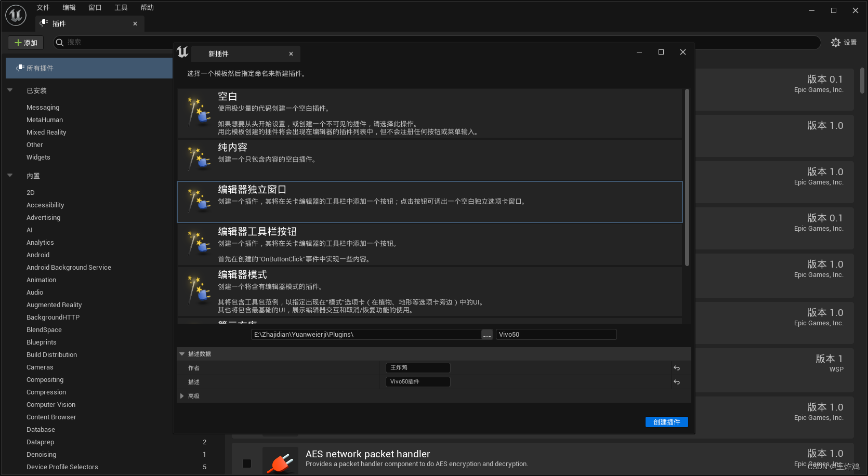868x476 pixels.
Task: Expand the 高级 section in the dialog
Action: pos(182,395)
